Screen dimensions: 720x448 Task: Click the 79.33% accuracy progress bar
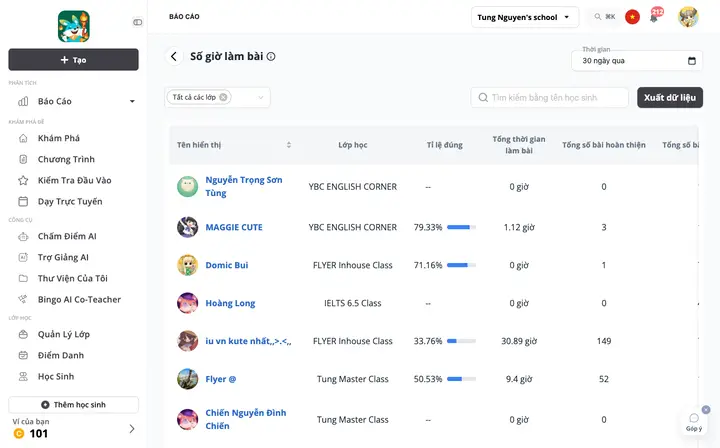(461, 227)
